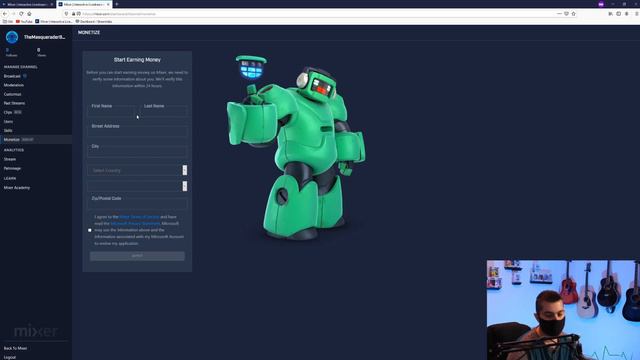Screen dimensions: 640x360
Task: Close the active Mixer browser tab
Action: 108,4
